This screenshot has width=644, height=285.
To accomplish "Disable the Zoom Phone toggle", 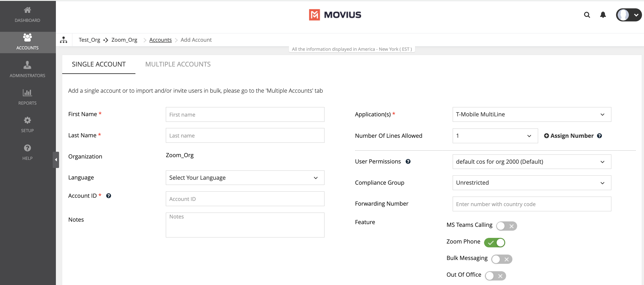I will coord(495,242).
